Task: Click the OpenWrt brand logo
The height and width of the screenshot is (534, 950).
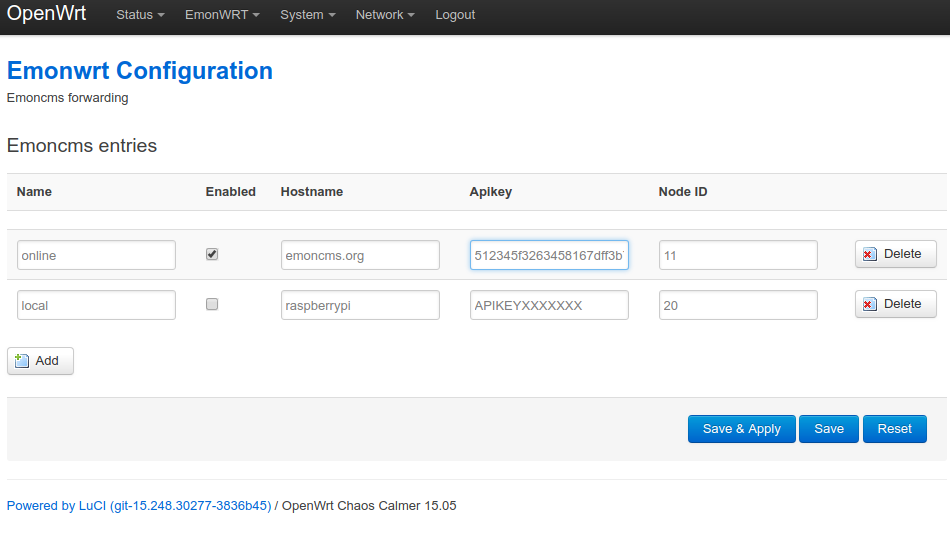Action: click(x=46, y=14)
